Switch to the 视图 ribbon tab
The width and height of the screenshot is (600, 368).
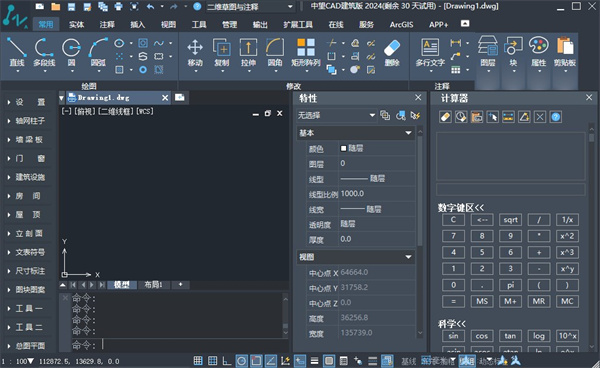pyautogui.click(x=168, y=25)
